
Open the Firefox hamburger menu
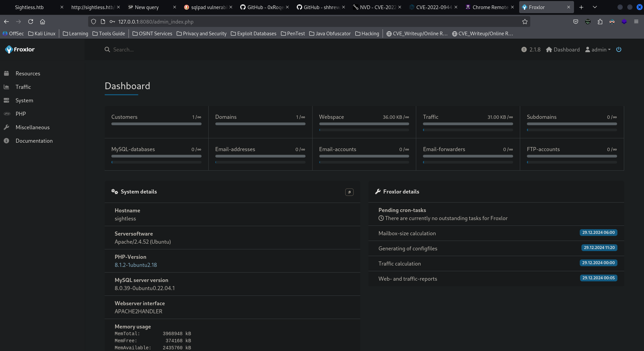pos(636,22)
